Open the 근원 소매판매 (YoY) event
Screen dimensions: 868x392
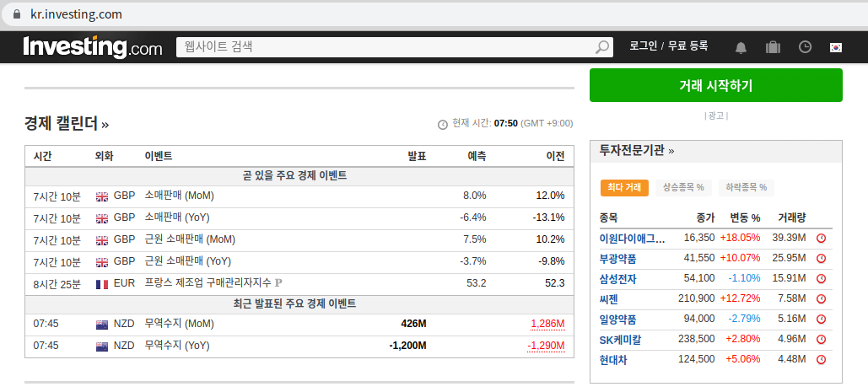tap(187, 261)
